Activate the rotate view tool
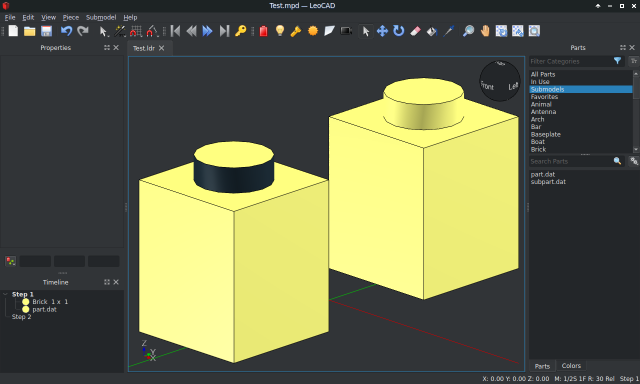 click(501, 31)
